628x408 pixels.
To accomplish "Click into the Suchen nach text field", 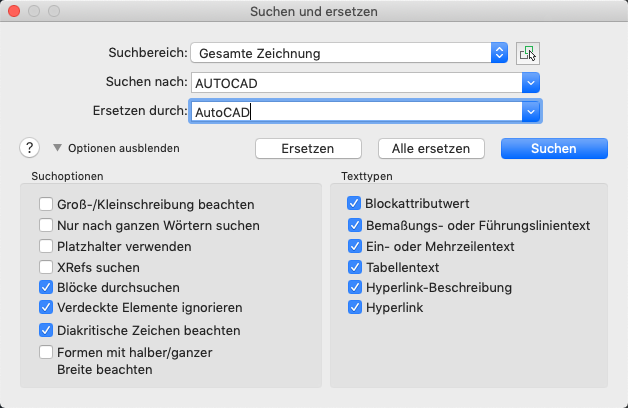I will point(355,82).
